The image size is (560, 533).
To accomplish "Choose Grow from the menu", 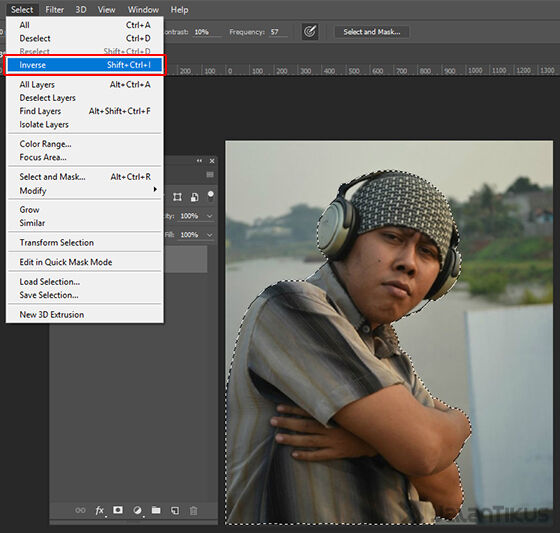I will pos(85,210).
